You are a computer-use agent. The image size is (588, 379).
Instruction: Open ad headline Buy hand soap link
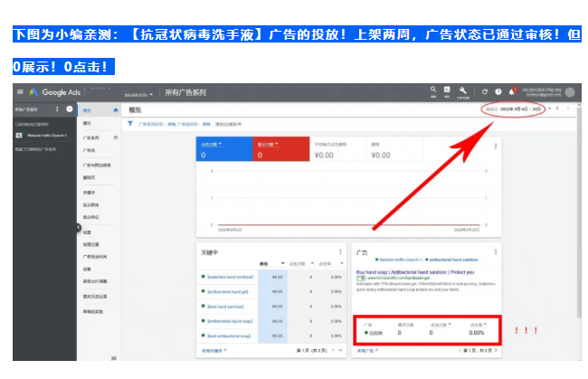tap(415, 272)
